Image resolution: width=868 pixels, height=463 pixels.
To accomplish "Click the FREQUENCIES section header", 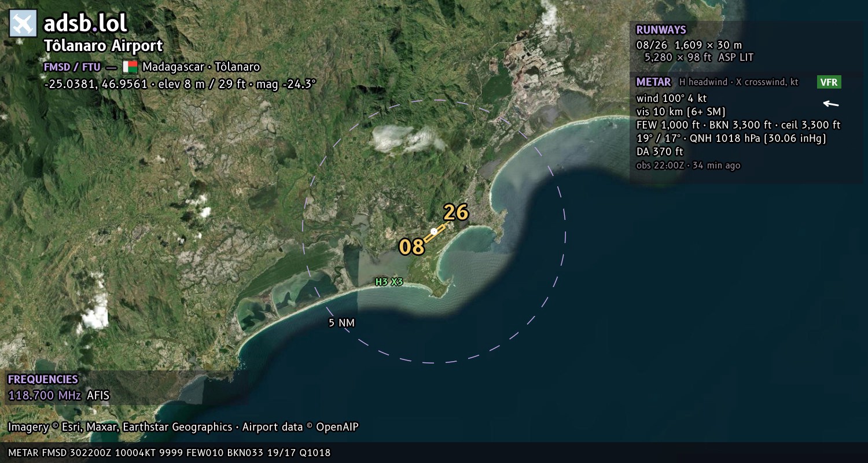I will tap(43, 380).
